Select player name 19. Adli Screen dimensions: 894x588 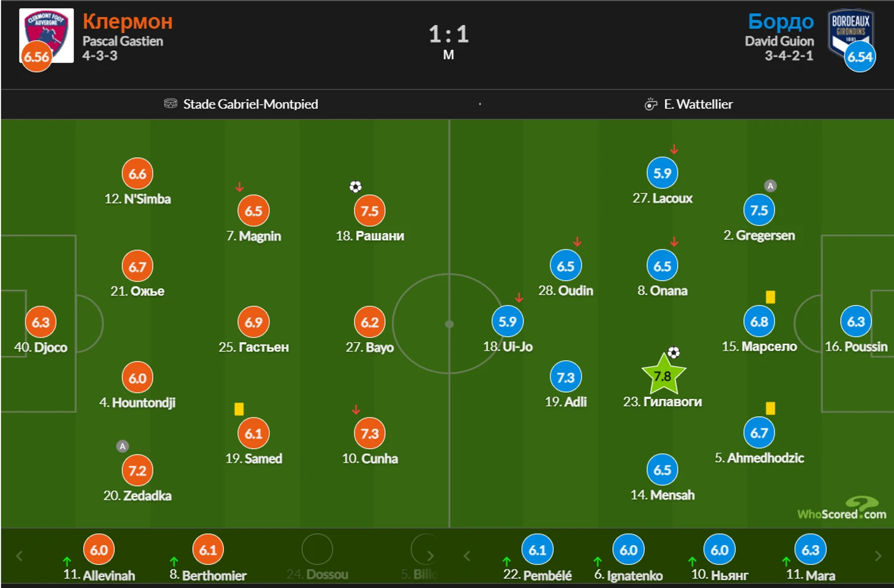566,402
